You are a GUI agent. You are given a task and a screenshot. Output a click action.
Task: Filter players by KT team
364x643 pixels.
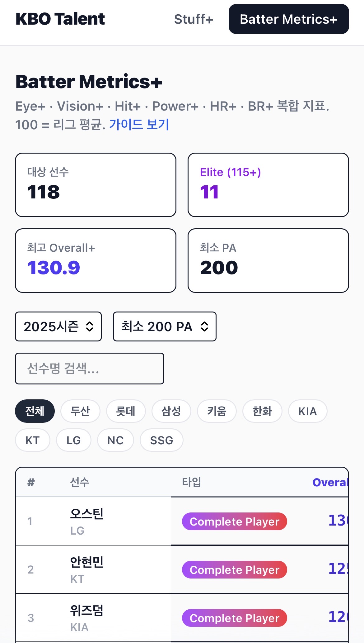pos(33,440)
